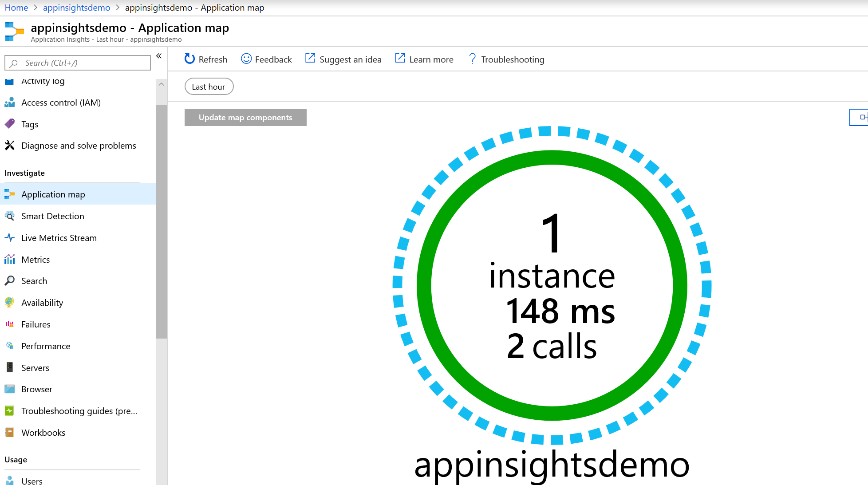Click the Troubleshooting question mark icon

coord(472,59)
